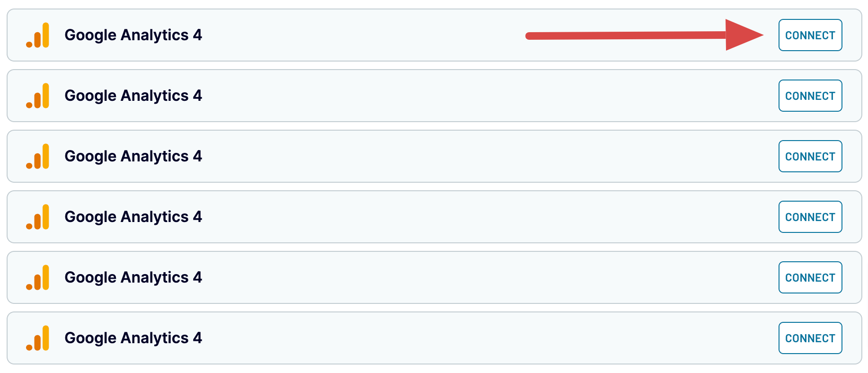868x373 pixels.
Task: Connect the second Google Analytics 4 entry
Action: coord(810,96)
